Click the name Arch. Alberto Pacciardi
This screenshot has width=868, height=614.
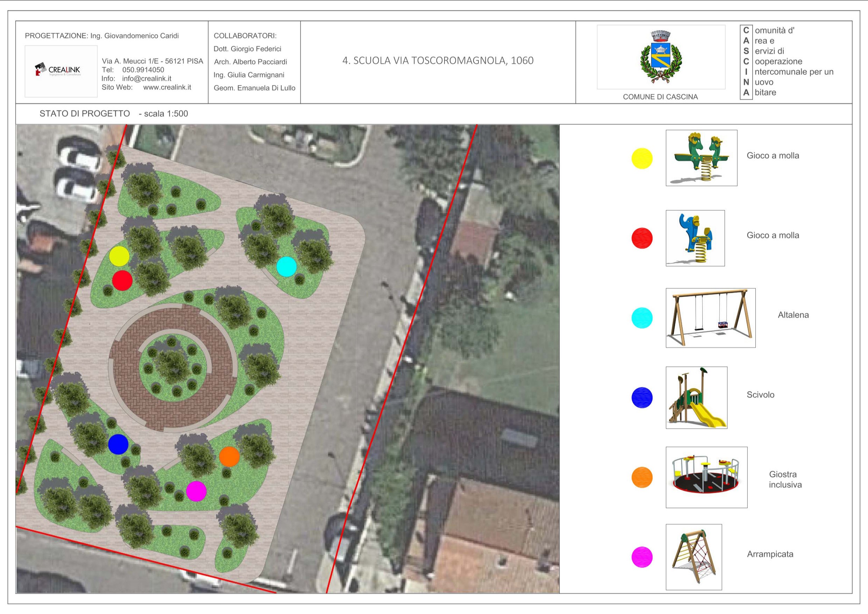250,62
